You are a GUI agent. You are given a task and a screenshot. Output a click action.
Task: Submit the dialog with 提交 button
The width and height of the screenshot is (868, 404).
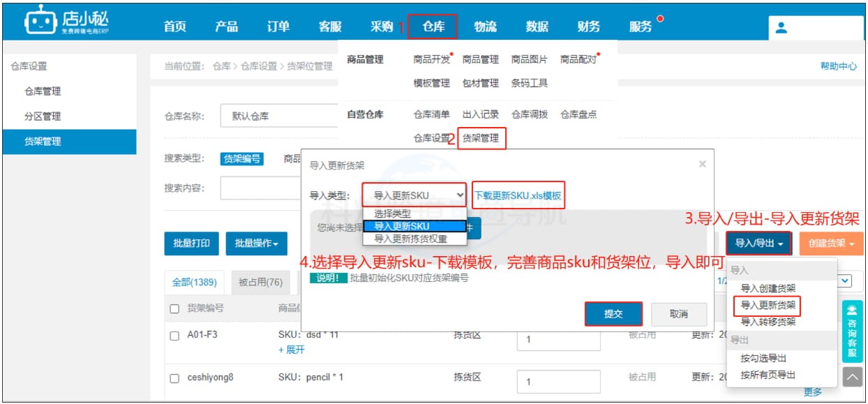click(x=613, y=314)
